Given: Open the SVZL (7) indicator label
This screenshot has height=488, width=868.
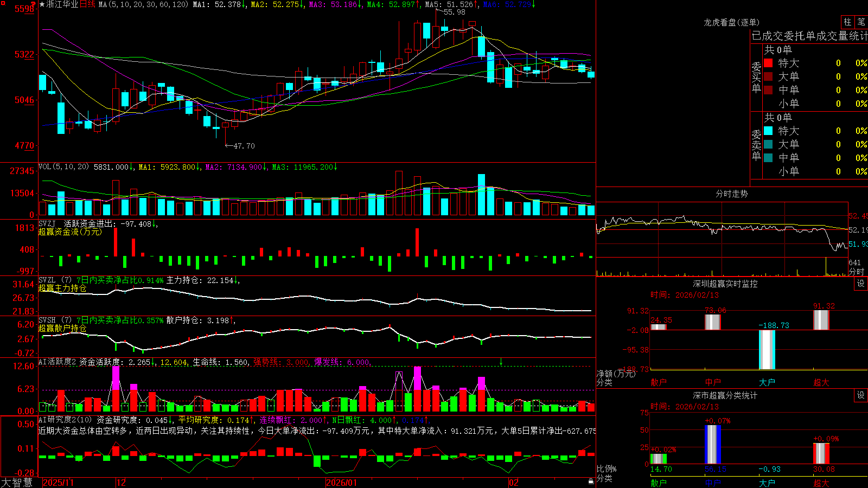Looking at the screenshot, I should point(55,280).
